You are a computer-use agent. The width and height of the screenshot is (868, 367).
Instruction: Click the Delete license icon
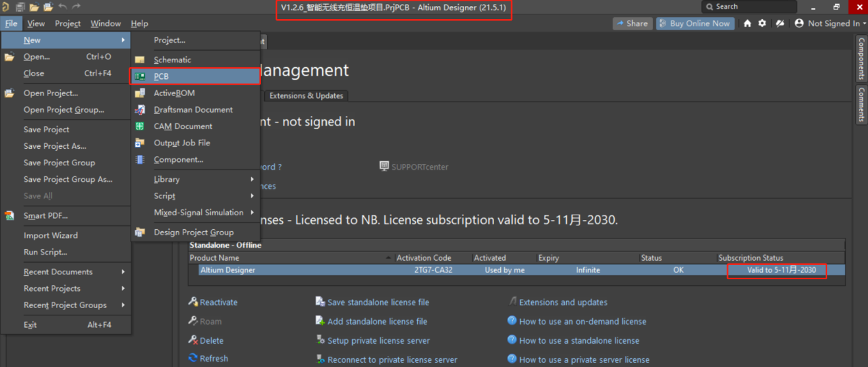pyautogui.click(x=193, y=340)
